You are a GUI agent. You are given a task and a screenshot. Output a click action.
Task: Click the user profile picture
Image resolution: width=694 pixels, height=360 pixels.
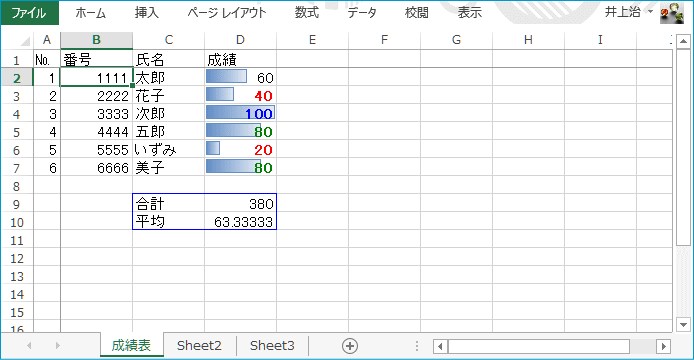tap(671, 13)
